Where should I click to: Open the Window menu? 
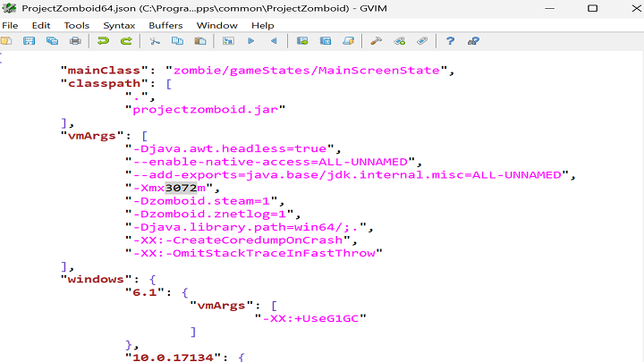216,25
